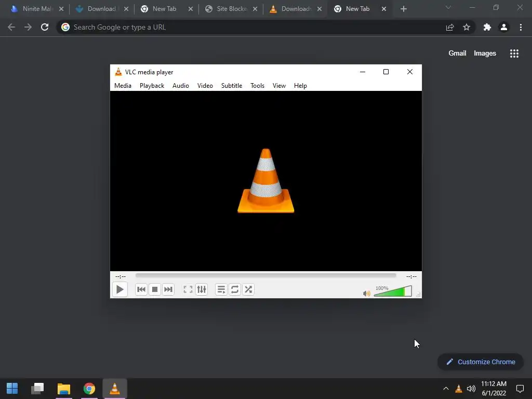The image size is (532, 399).
Task: Skip to next media in VLC
Action: tap(168, 289)
